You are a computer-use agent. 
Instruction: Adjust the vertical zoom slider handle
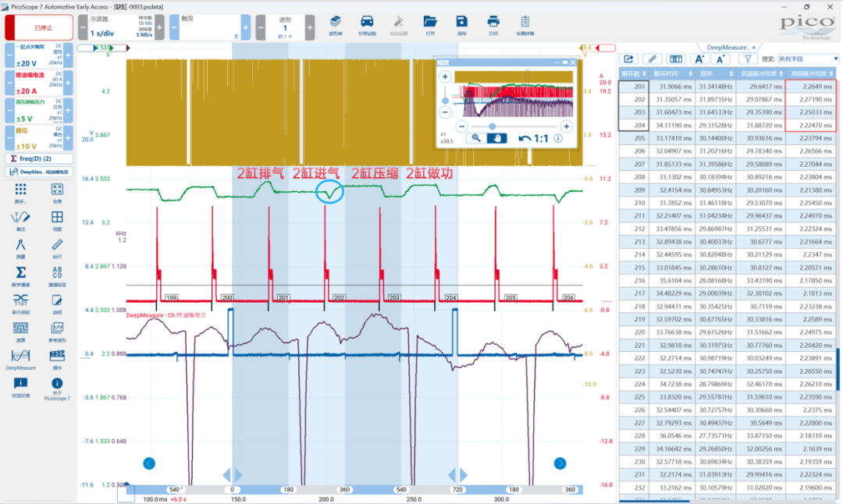tap(445, 101)
